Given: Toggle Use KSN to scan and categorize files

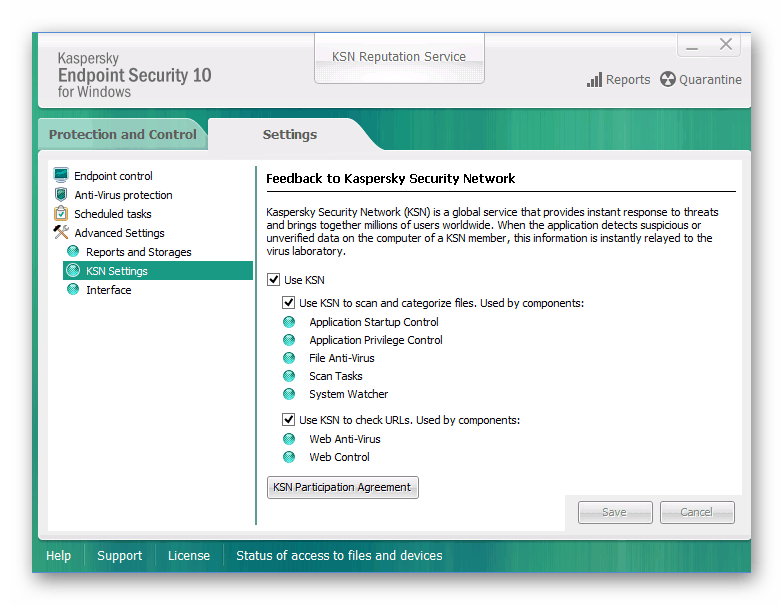Looking at the screenshot, I should tap(288, 302).
